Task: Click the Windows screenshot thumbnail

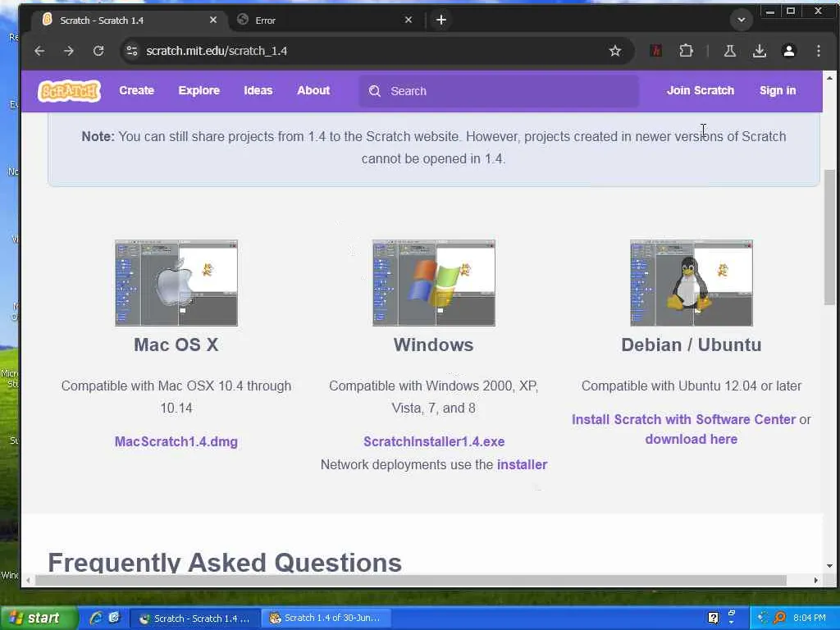Action: tap(434, 283)
